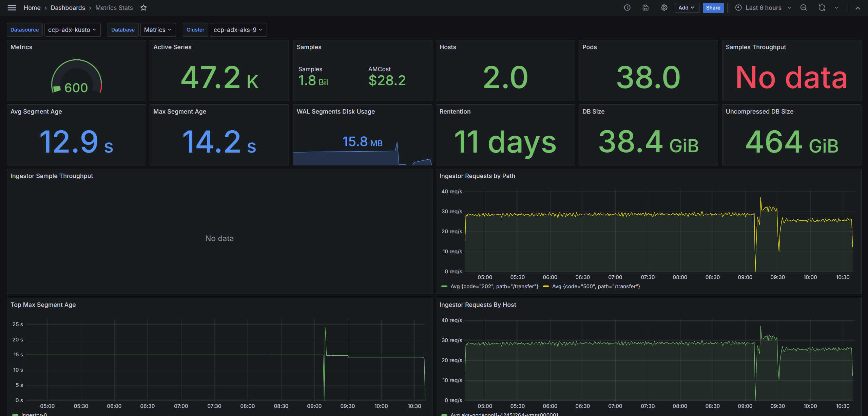Mark dashboard as favorite with star
This screenshot has height=416, width=868.
click(143, 8)
